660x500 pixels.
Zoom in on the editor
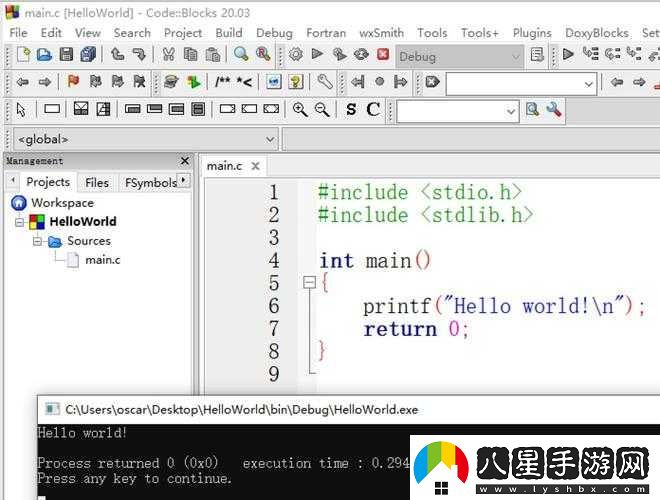[300, 110]
